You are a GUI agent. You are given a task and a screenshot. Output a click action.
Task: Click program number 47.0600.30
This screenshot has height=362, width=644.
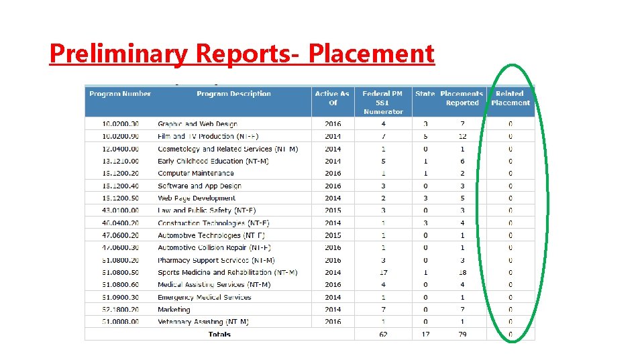coord(120,248)
